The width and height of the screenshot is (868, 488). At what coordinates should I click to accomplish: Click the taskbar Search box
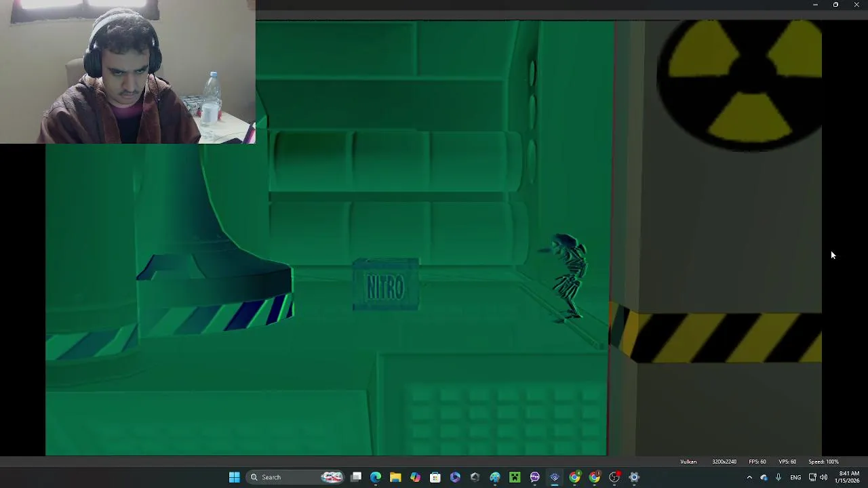tap(296, 477)
